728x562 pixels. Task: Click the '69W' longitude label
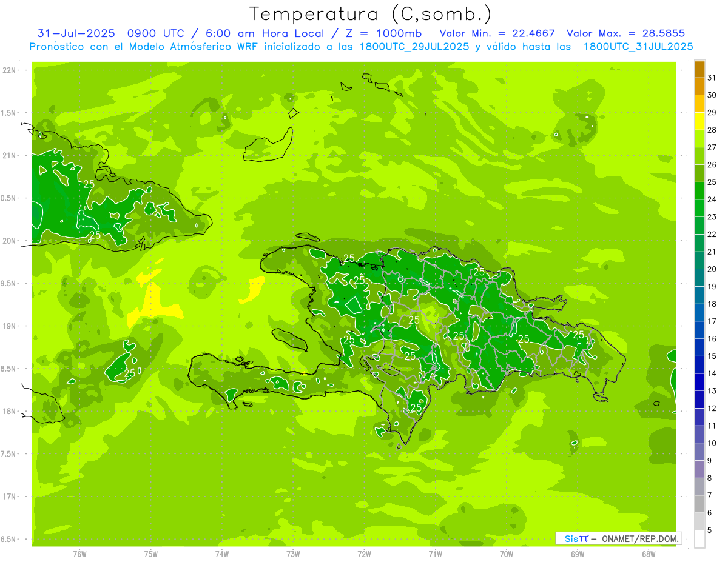point(578,554)
